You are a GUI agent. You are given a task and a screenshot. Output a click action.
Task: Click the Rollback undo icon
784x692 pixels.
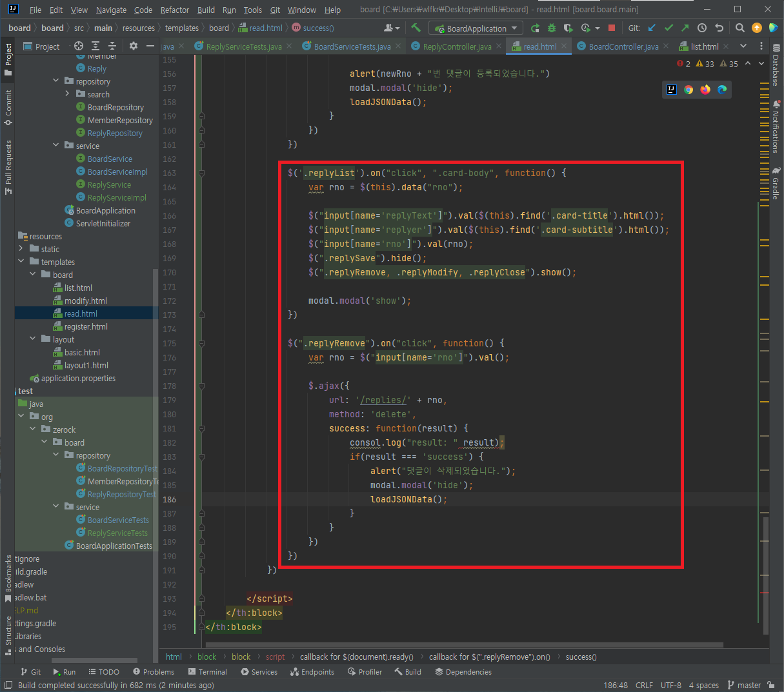tap(719, 28)
